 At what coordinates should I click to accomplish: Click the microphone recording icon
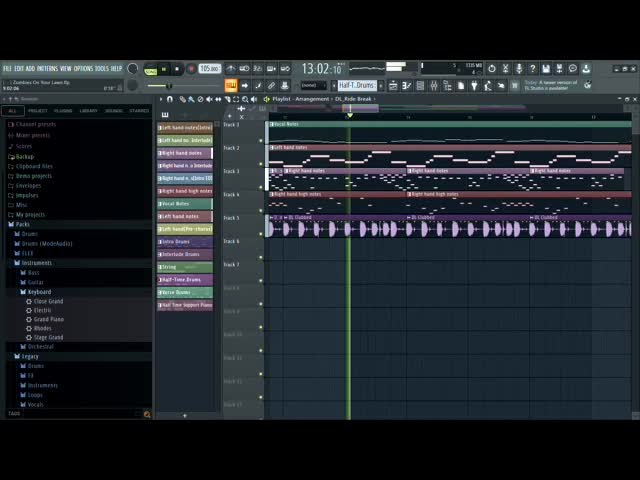pyautogui.click(x=519, y=69)
